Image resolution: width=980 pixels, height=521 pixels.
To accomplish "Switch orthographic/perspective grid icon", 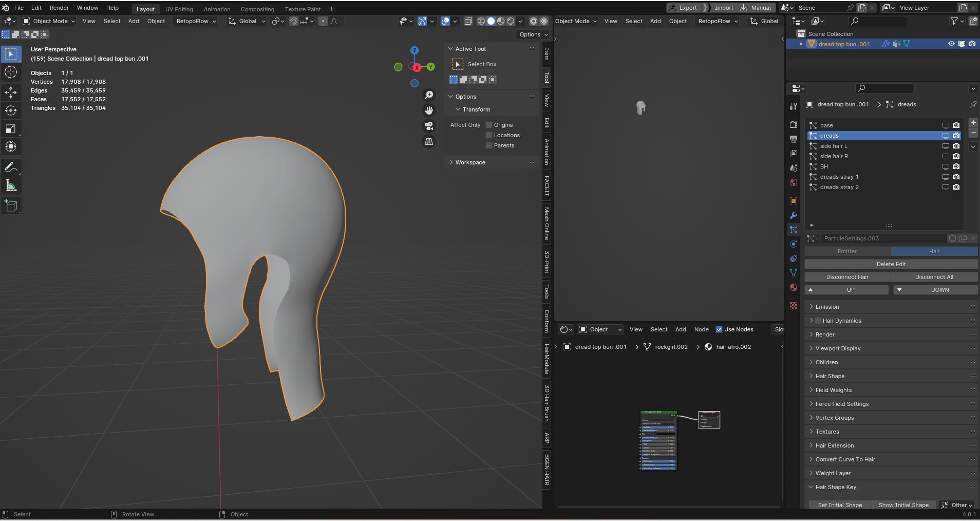I will (429, 141).
